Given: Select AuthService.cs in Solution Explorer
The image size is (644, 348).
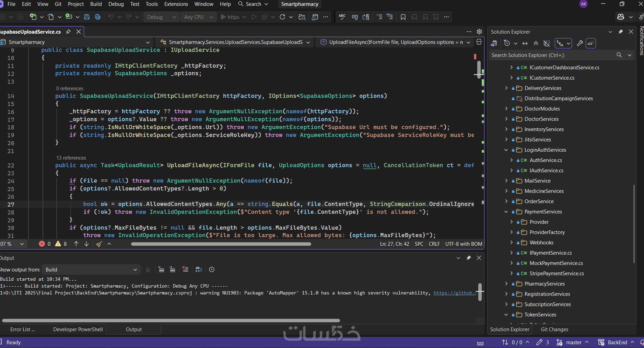Looking at the screenshot, I should tap(546, 160).
